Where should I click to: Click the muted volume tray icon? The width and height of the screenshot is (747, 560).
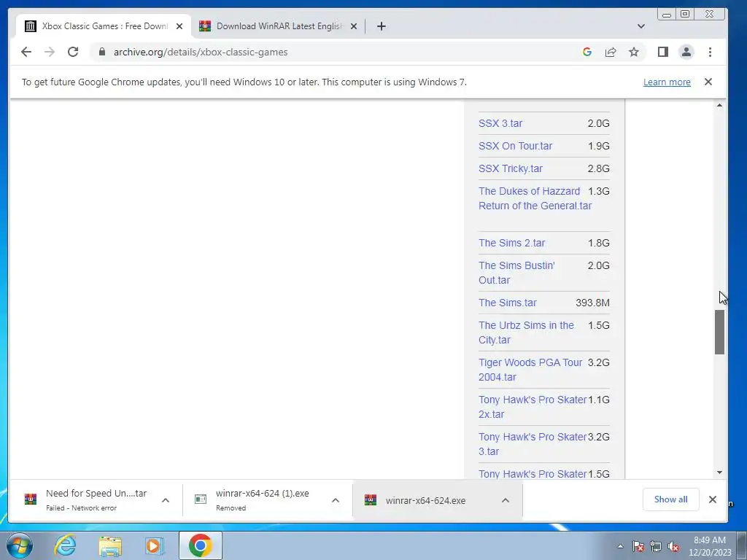673,546
